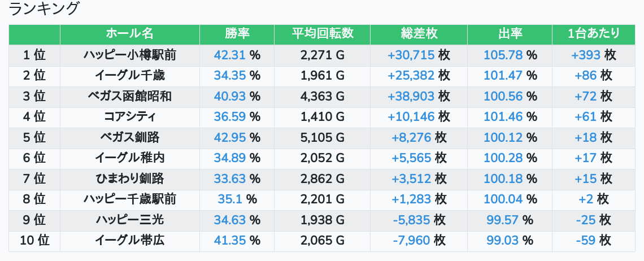This screenshot has height=261, width=644.
Task: Click コアシティ hall name
Action: click(x=129, y=117)
